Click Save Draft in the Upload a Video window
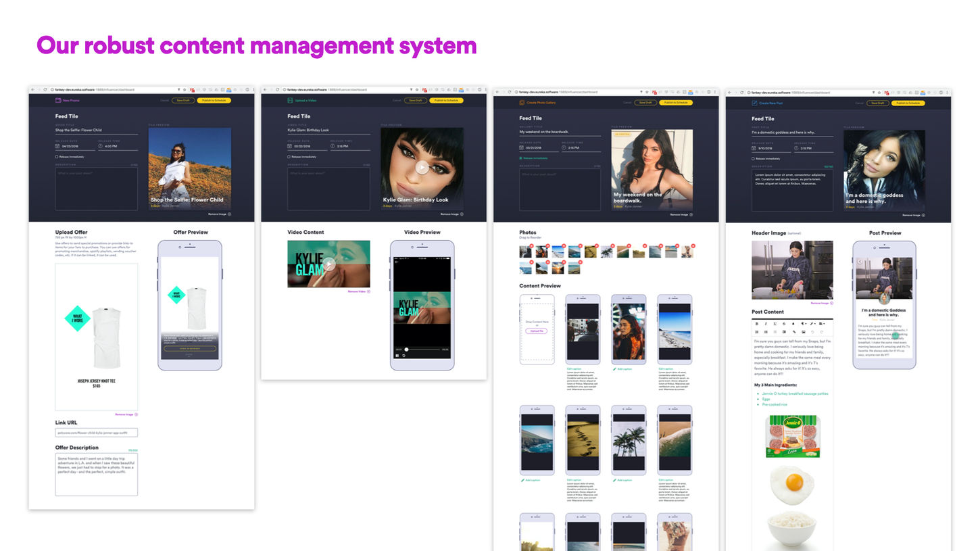This screenshot has height=551, width=980. point(415,100)
